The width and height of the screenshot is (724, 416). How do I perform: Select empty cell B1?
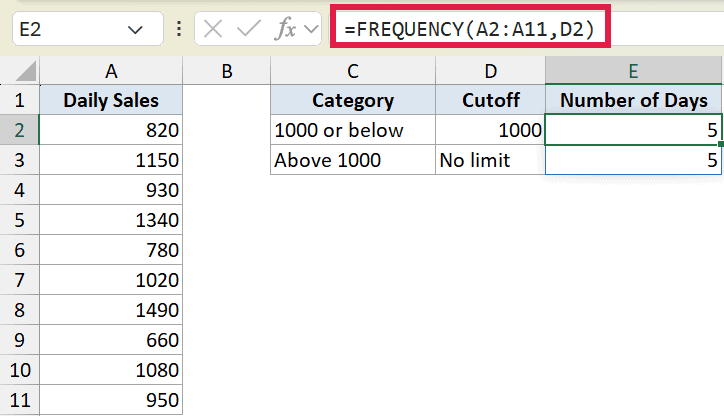tap(227, 100)
